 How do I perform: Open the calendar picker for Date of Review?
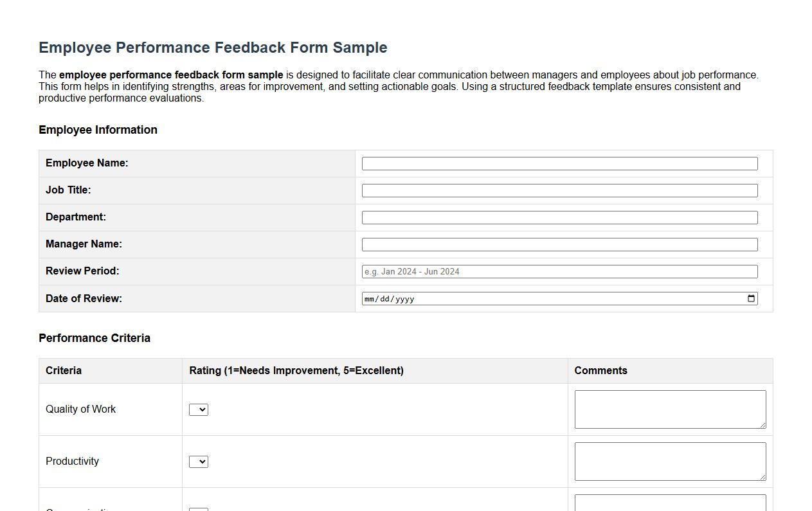tap(750, 298)
